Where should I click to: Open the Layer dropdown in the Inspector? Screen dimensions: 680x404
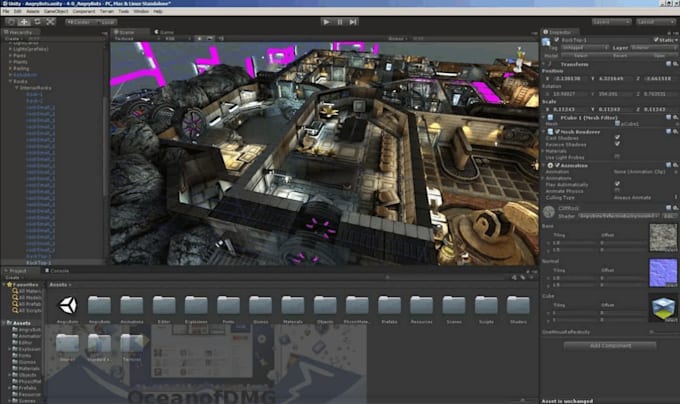(654, 48)
